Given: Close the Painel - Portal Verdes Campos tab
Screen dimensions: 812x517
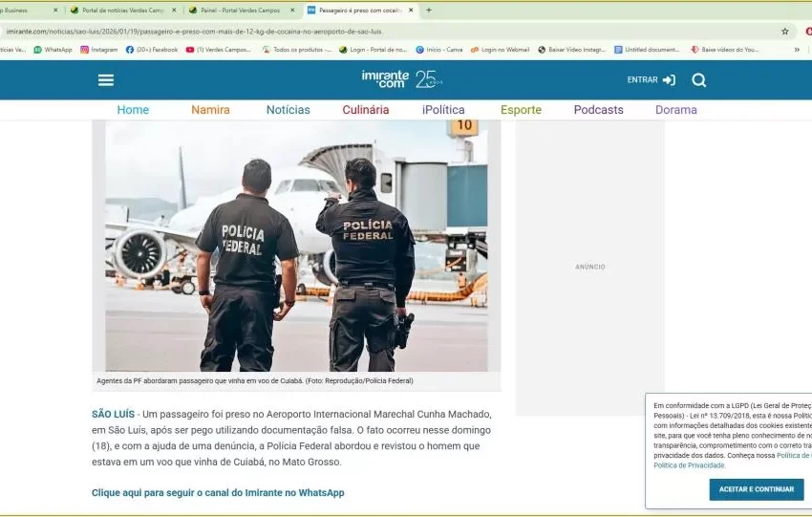Looking at the screenshot, I should [x=292, y=10].
